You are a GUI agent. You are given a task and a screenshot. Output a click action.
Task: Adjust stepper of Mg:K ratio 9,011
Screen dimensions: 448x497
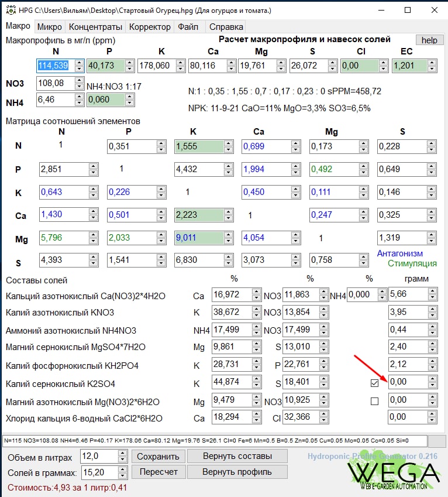(229, 238)
